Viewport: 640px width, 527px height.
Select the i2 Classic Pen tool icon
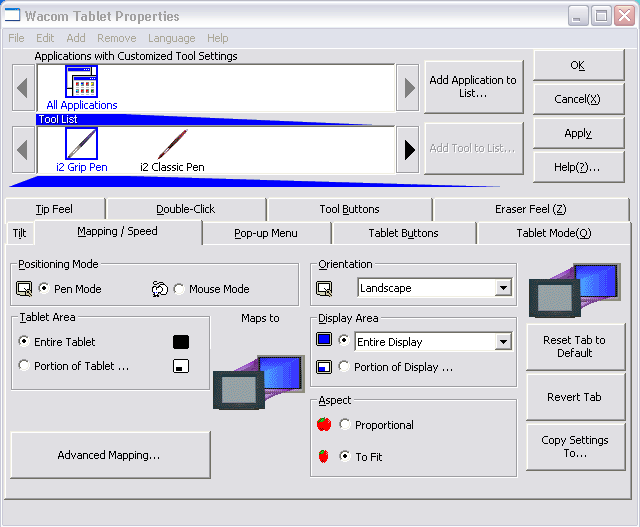click(x=172, y=144)
